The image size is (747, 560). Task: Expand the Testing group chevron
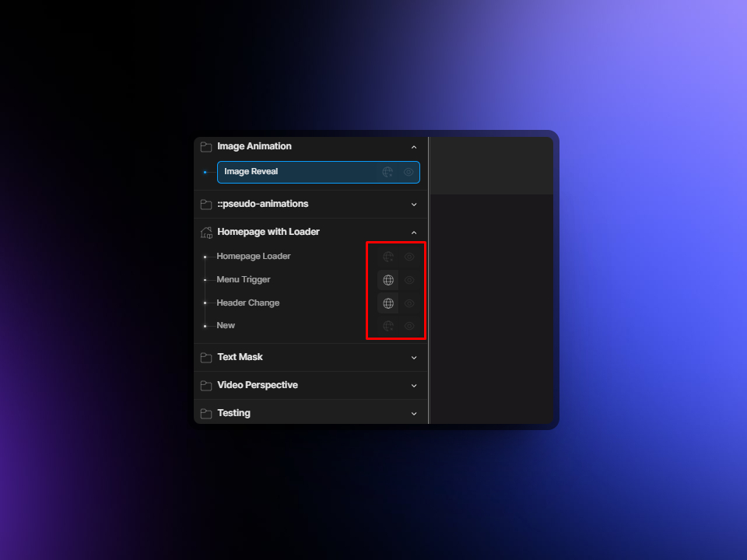(414, 414)
